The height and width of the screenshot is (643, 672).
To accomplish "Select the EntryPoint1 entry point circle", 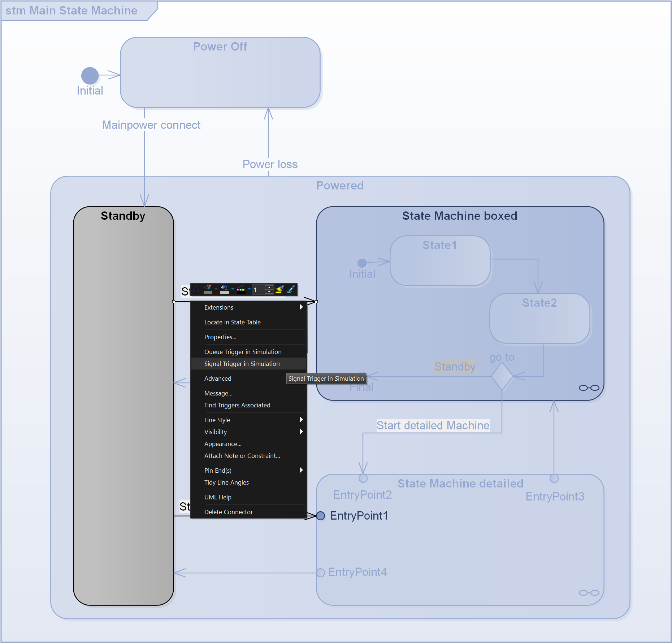I will (x=320, y=516).
